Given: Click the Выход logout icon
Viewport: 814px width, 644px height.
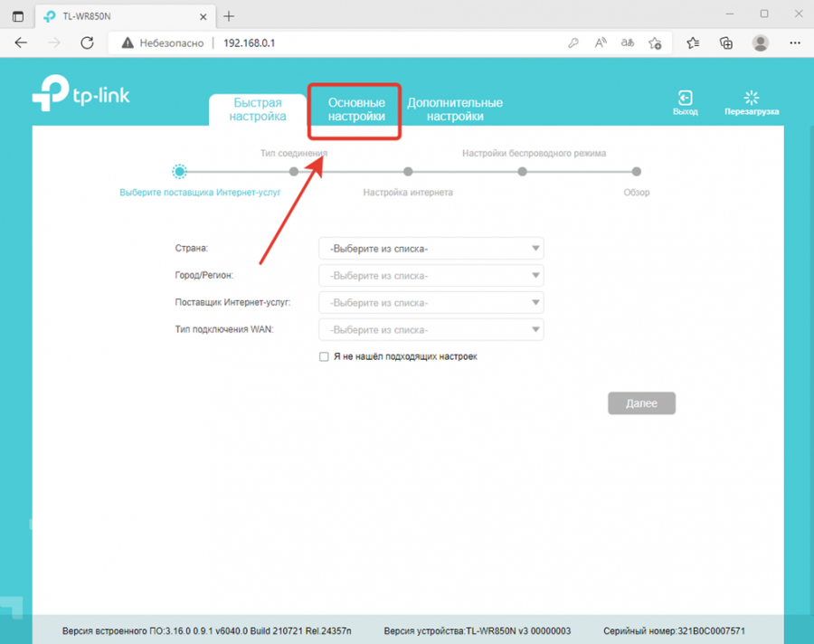Looking at the screenshot, I should [685, 98].
